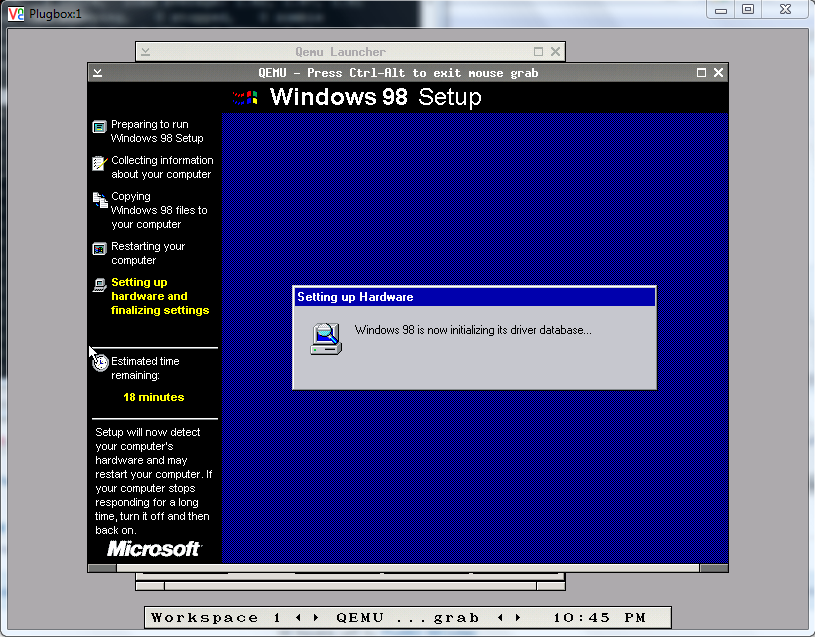Click the Copying Windows 98 files icon

click(x=100, y=200)
